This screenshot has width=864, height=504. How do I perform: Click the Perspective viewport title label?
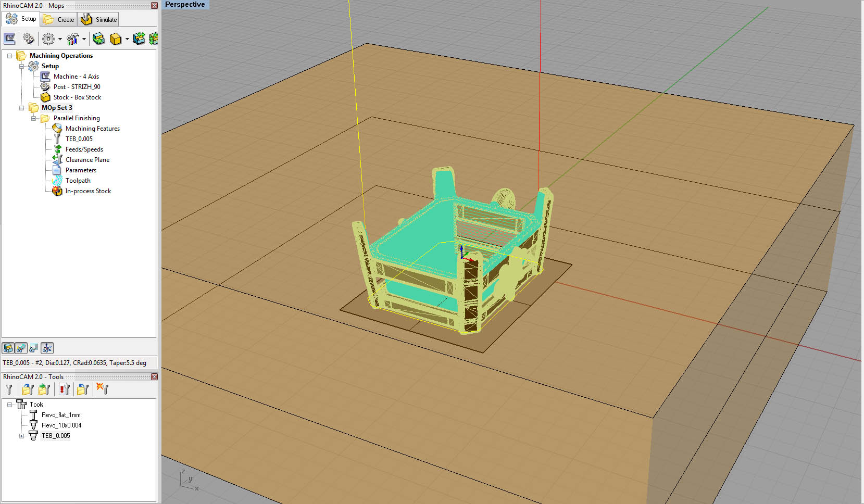tap(185, 5)
